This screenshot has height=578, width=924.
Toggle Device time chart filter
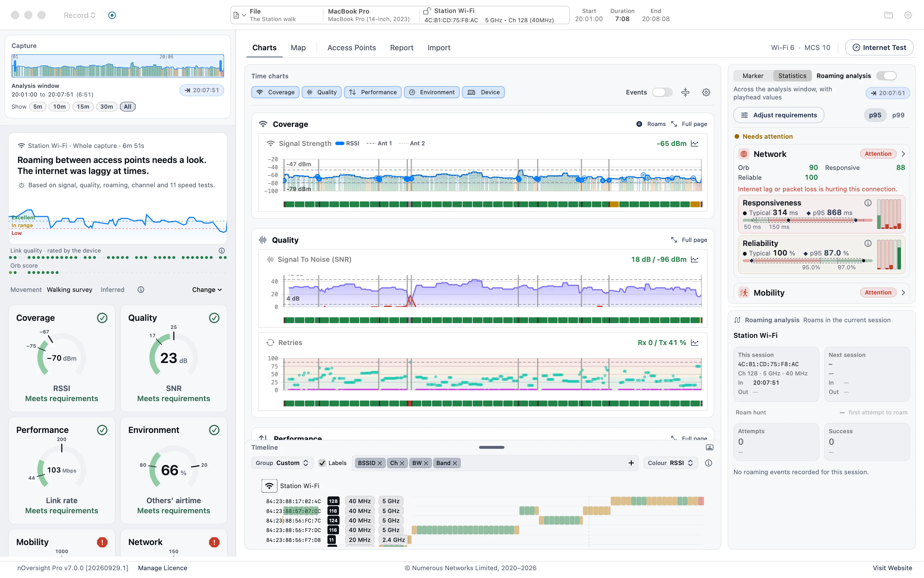[x=483, y=92]
